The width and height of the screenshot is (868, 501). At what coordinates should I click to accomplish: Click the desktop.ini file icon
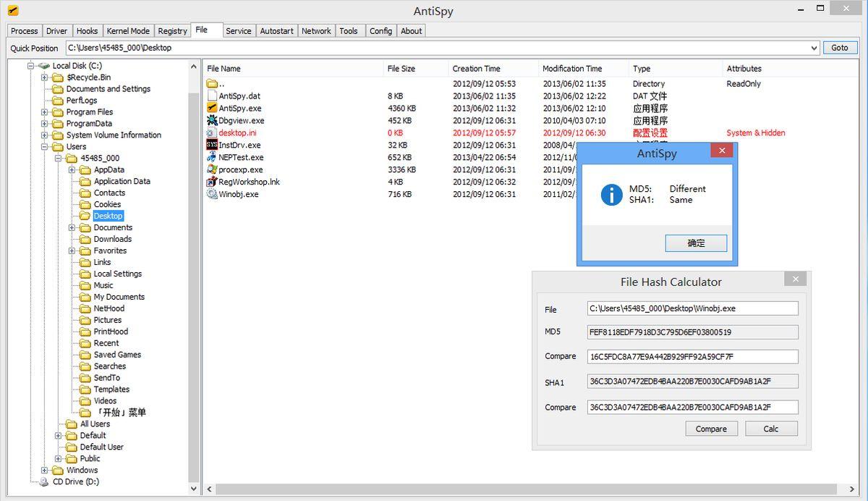point(212,132)
